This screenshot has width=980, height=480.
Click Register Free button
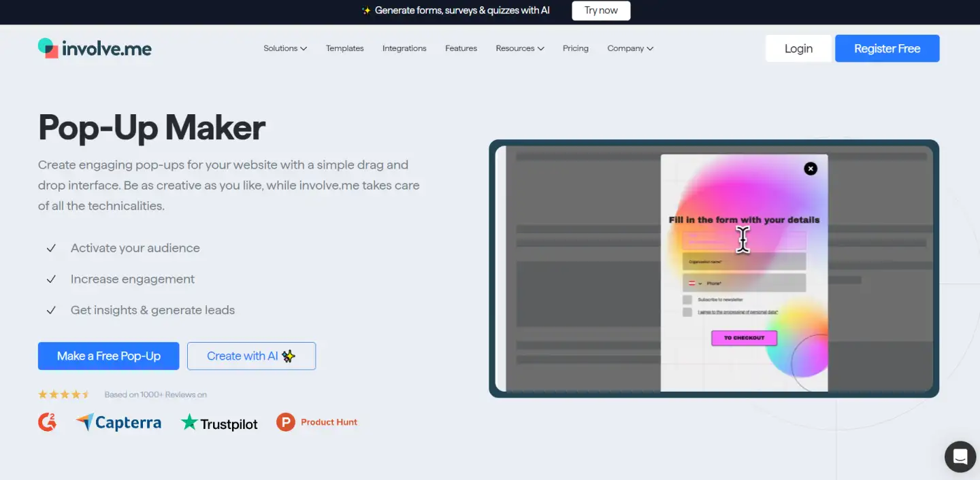tap(887, 48)
